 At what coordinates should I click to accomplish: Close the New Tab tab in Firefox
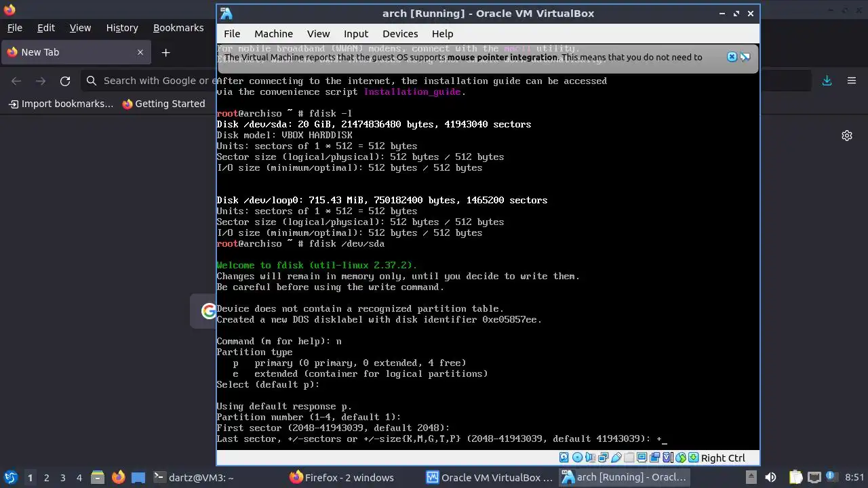140,52
